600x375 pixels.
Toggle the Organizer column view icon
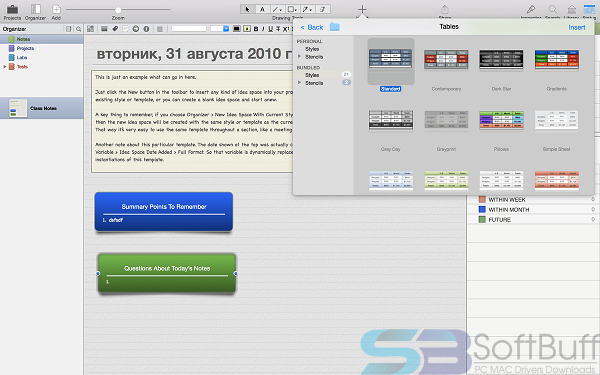68,29
